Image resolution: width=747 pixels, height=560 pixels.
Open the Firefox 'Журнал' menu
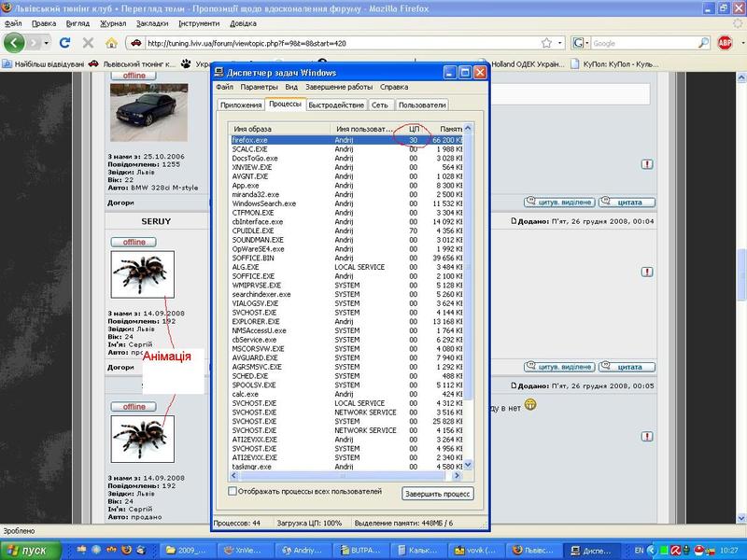[x=113, y=23]
